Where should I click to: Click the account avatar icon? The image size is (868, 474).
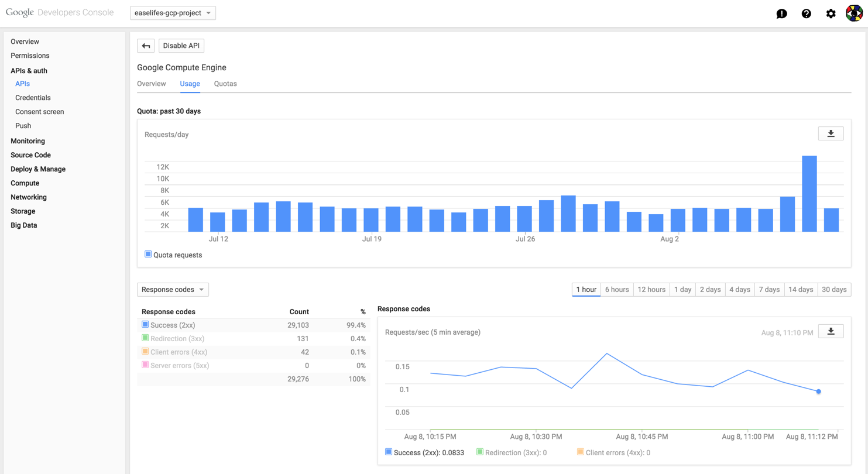(x=854, y=13)
